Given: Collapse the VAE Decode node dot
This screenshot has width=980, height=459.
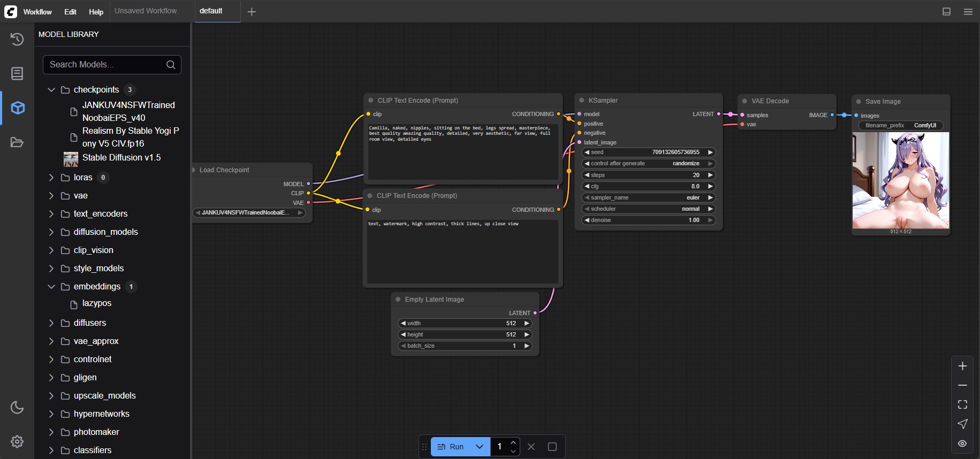Looking at the screenshot, I should [745, 101].
